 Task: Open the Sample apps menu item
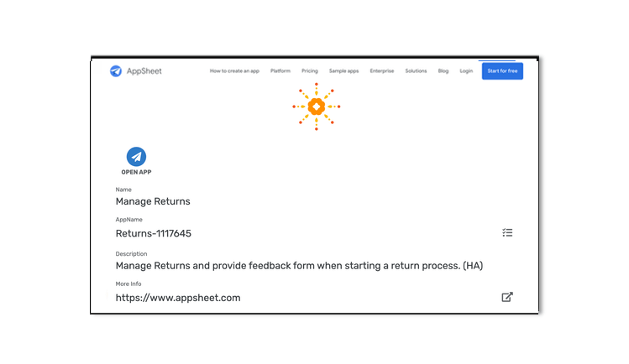343,71
